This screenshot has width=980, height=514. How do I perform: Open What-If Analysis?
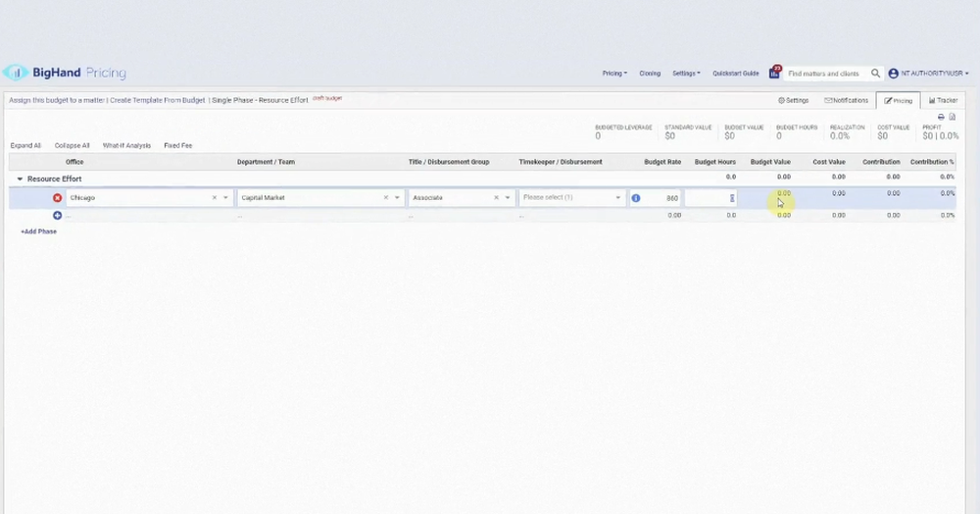tap(126, 146)
